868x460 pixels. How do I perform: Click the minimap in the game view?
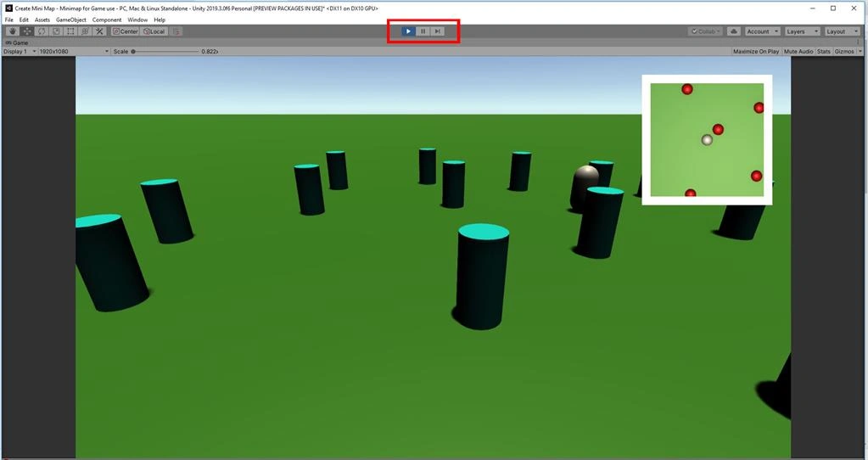tap(707, 140)
